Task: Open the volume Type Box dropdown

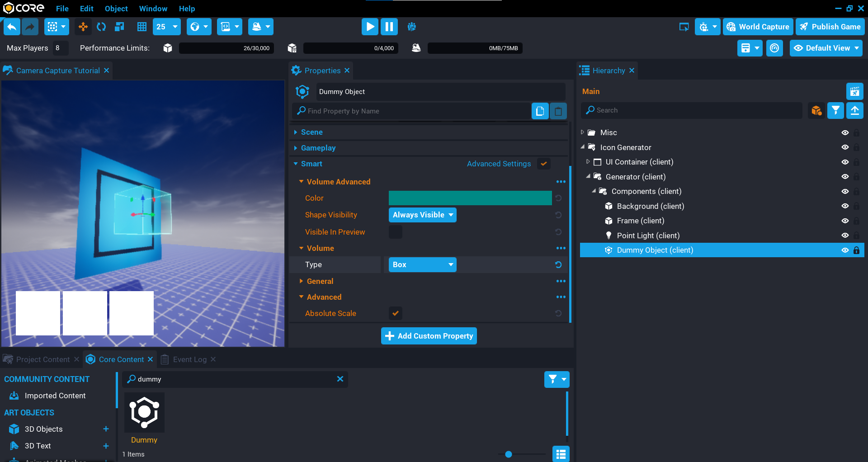Action: [x=422, y=264]
